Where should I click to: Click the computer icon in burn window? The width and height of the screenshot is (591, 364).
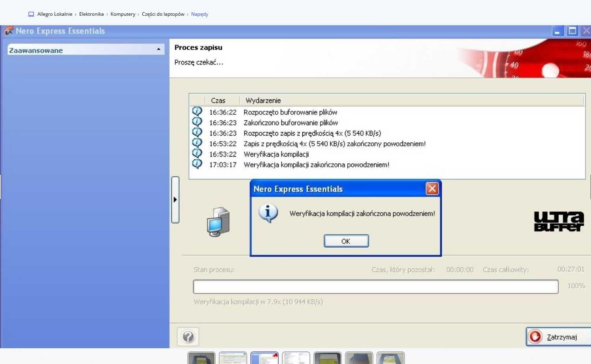218,222
